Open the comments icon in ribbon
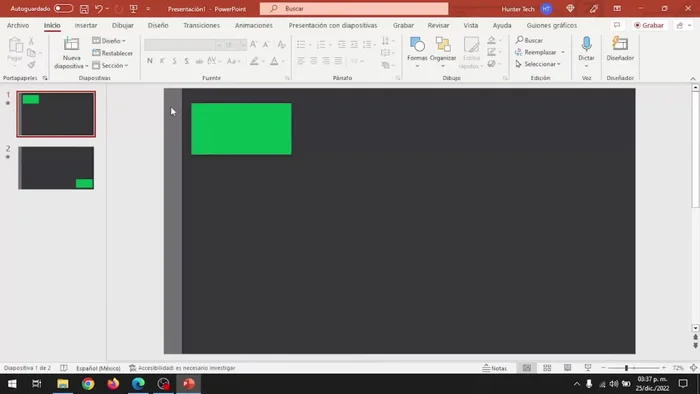The height and width of the screenshot is (394, 700). point(617,25)
